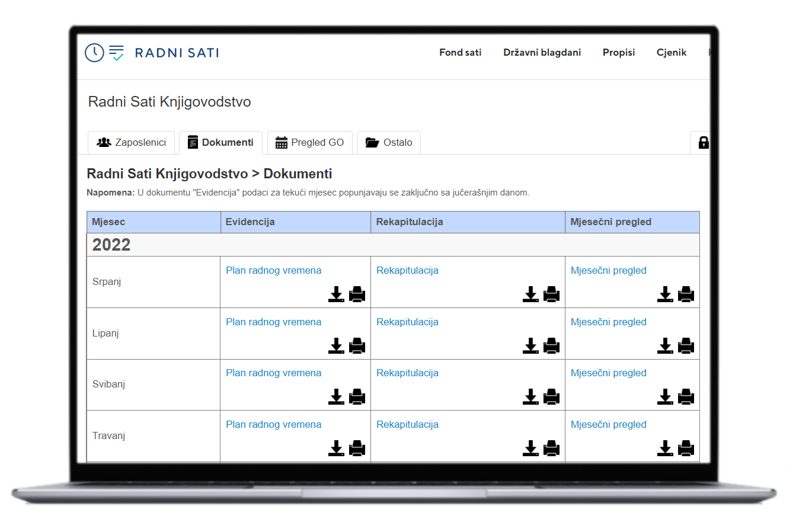Download Lipanj Mjesečni pregled document
The height and width of the screenshot is (519, 812).
pos(665,346)
